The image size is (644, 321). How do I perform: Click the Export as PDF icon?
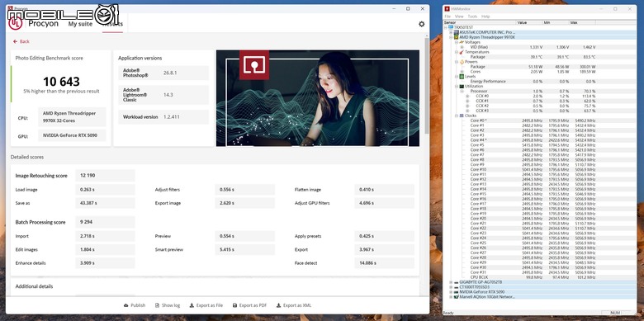235,305
